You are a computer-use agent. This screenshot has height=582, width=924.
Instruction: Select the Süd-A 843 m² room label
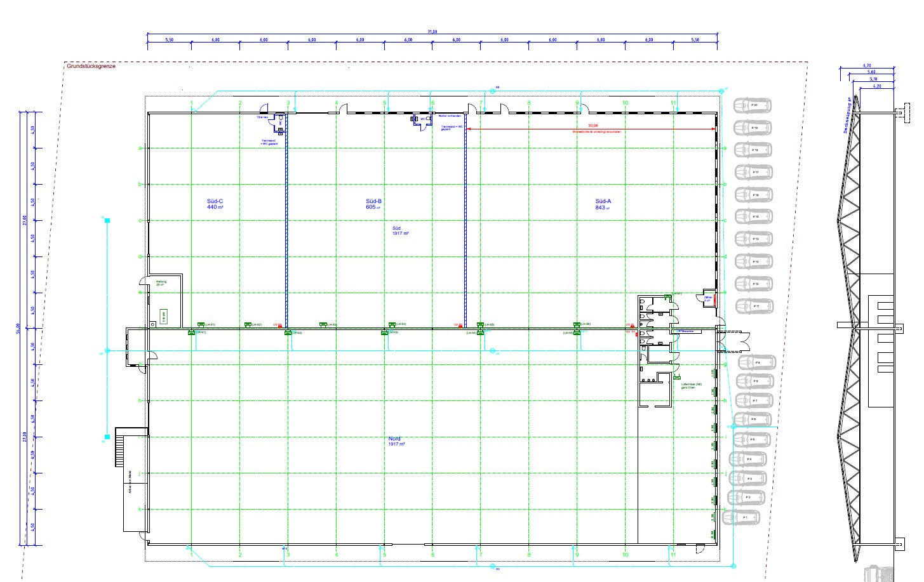click(603, 204)
